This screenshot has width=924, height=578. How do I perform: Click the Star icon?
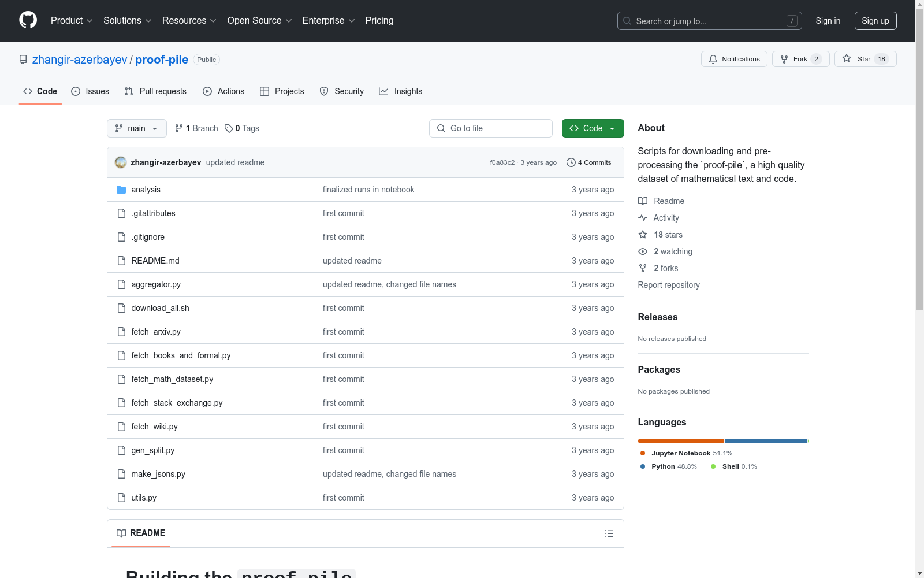click(847, 58)
